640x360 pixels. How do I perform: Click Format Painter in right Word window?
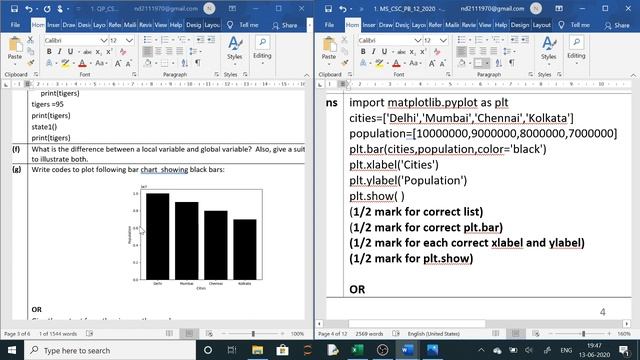coord(344,62)
